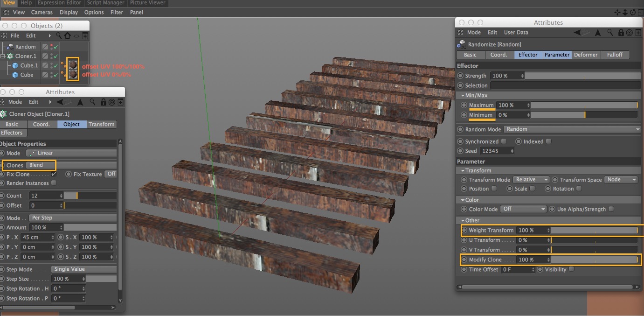The image size is (644, 316).
Task: Open the Step Mode Single Value dropdown
Action: coord(83,269)
